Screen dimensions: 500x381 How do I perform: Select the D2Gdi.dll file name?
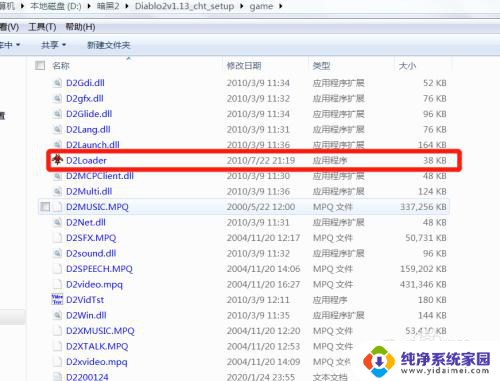[85, 83]
